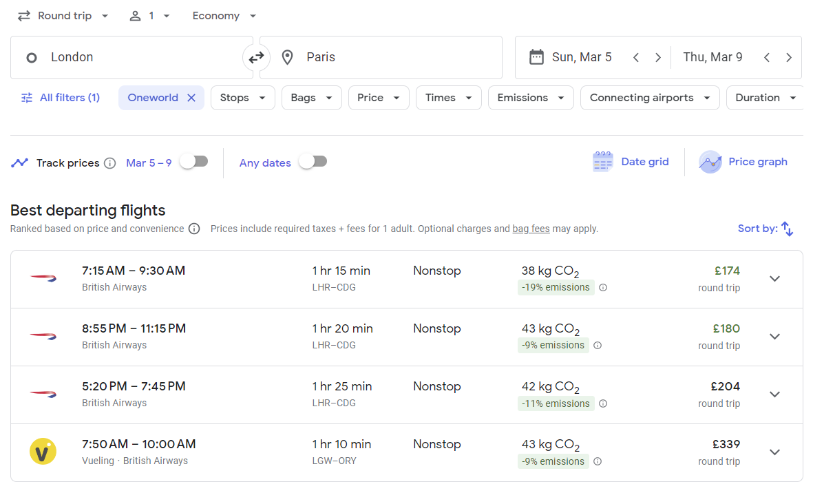Click the 1 hr 15 min duration
813x504 pixels.
pyautogui.click(x=341, y=271)
